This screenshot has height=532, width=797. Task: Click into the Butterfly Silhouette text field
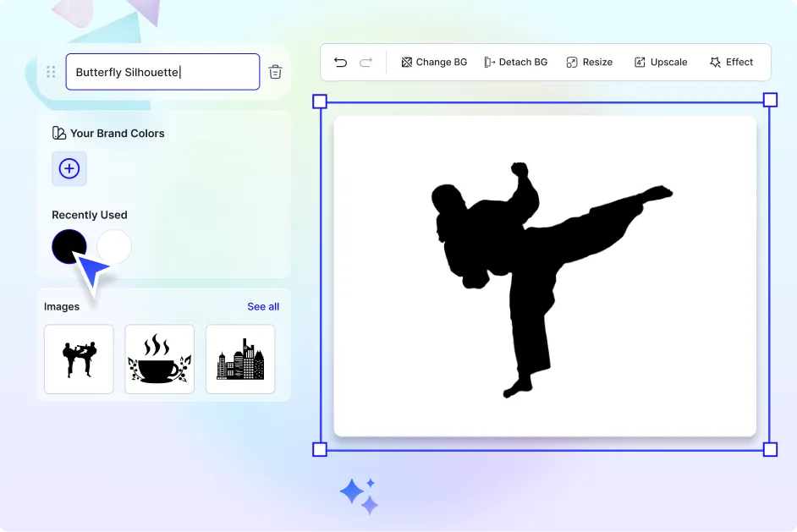point(162,72)
